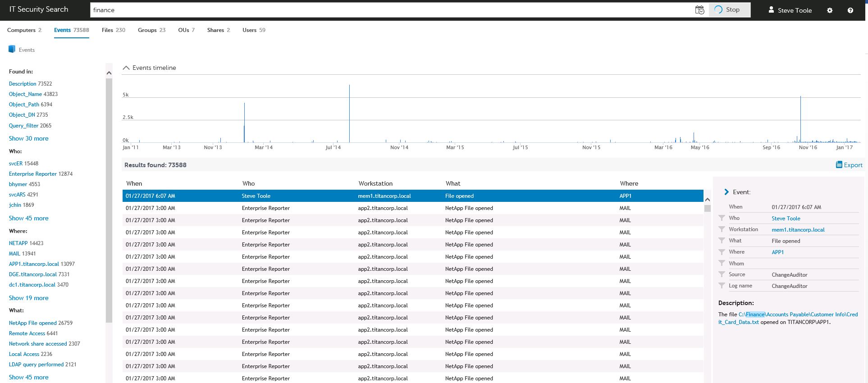Click in the finance search input field
This screenshot has height=383, width=868.
388,10
